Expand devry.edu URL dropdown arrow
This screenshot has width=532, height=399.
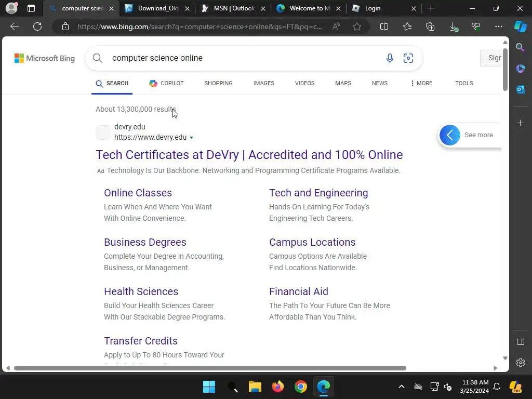191,137
